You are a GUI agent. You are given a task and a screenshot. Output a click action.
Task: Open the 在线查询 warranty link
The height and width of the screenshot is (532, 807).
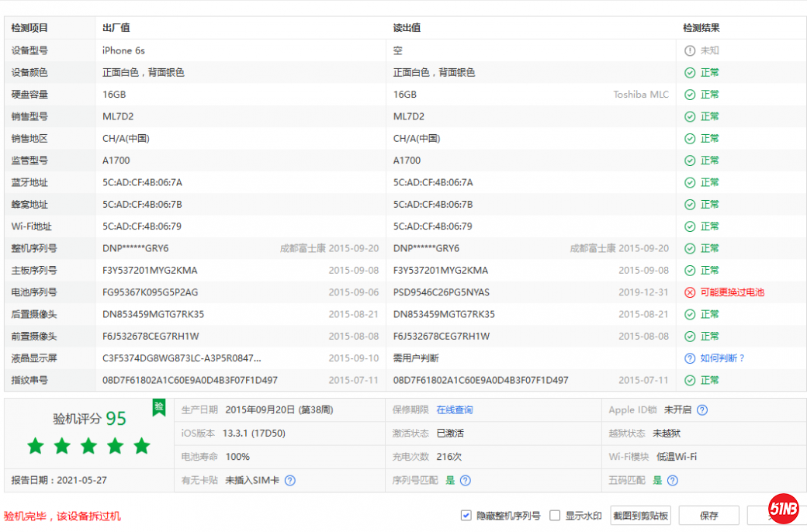(x=454, y=410)
